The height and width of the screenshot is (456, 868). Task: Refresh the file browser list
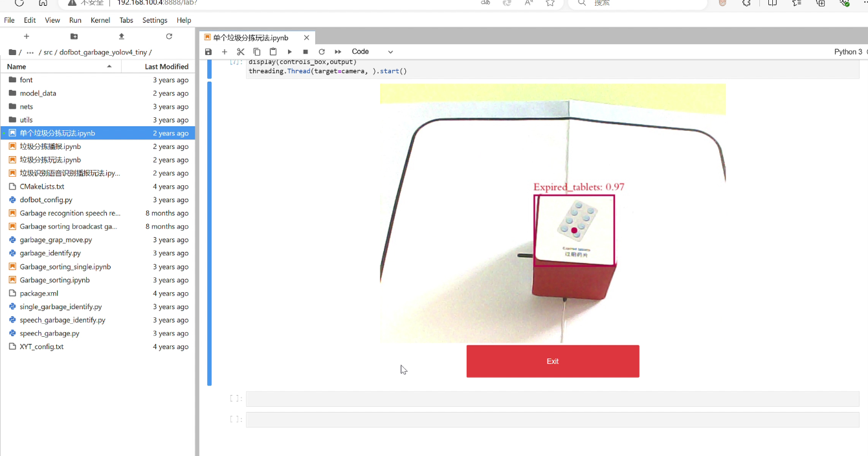click(x=169, y=36)
